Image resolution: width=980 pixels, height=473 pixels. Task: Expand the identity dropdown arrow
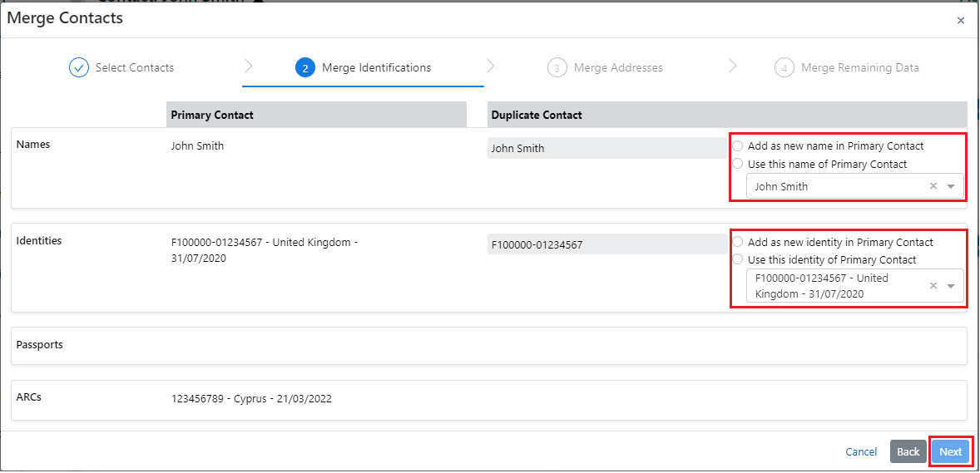coord(951,286)
